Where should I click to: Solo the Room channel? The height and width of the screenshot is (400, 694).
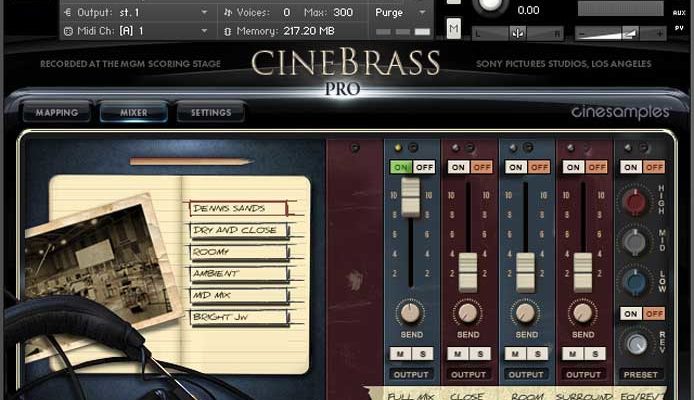536,353
